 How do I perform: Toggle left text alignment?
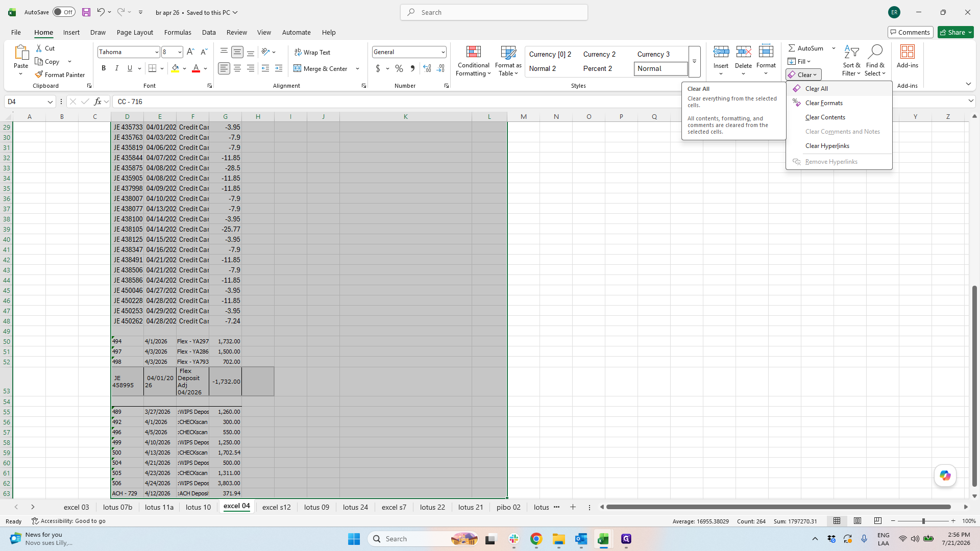(x=224, y=68)
